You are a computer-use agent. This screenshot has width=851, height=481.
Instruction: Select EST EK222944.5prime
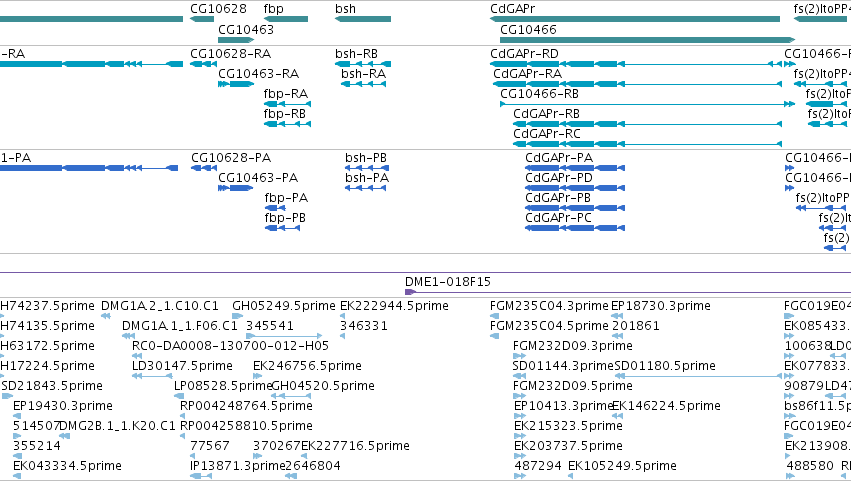click(395, 306)
